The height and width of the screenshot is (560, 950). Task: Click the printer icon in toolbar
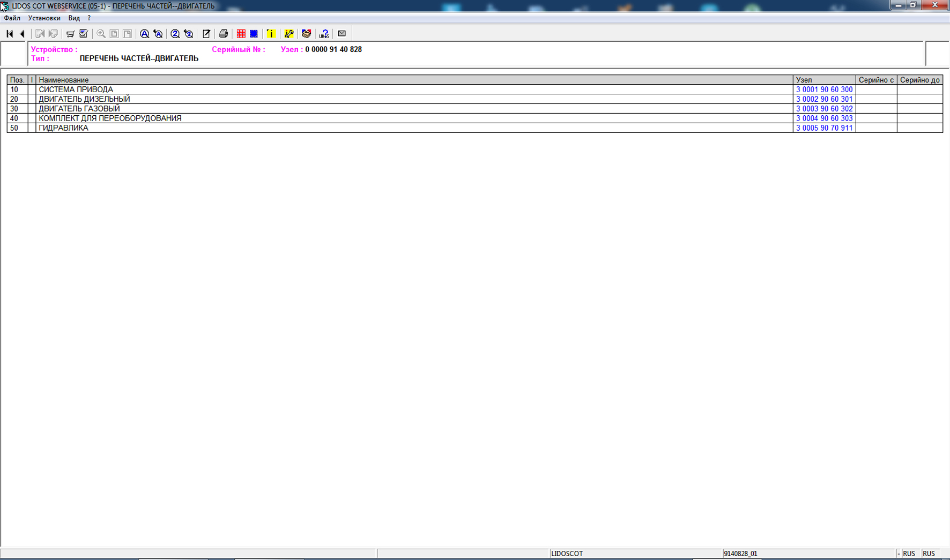pyautogui.click(x=223, y=34)
